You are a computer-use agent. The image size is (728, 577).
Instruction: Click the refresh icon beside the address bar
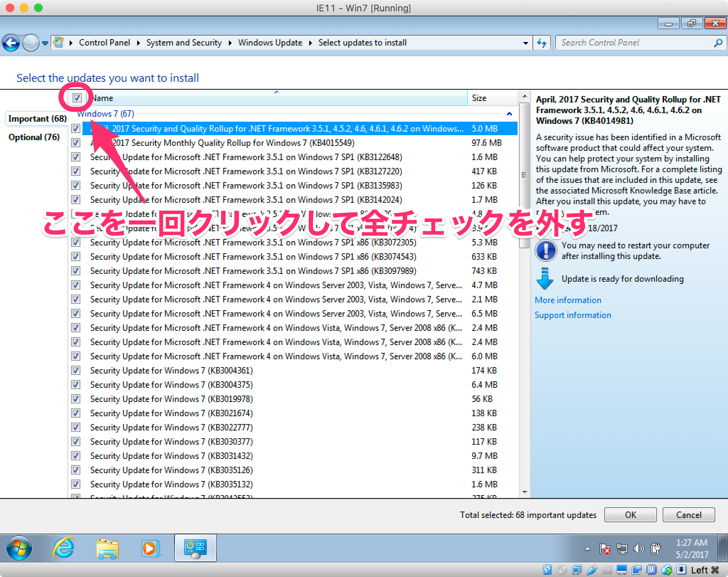pyautogui.click(x=541, y=43)
